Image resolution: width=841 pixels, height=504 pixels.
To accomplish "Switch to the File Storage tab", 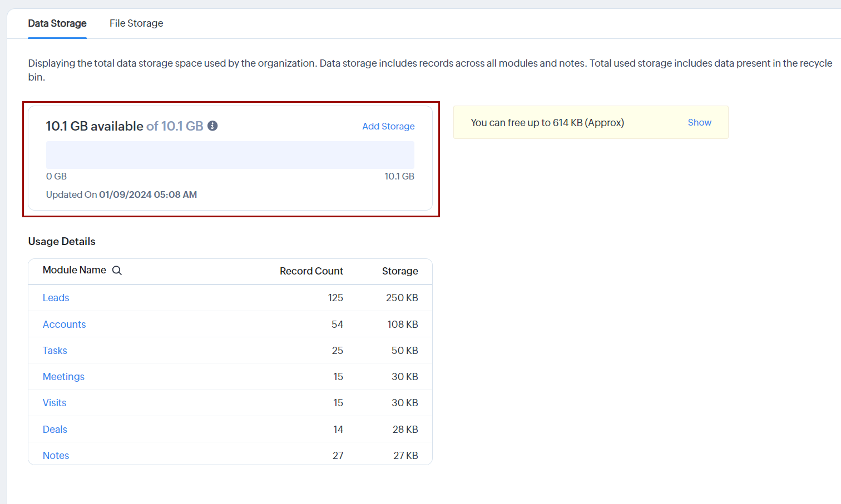I will [136, 23].
